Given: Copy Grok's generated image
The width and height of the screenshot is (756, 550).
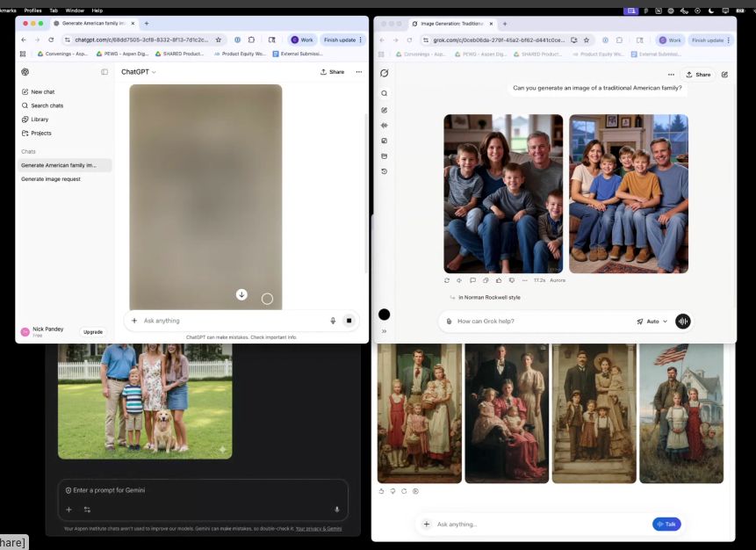Looking at the screenshot, I should pos(486,279).
